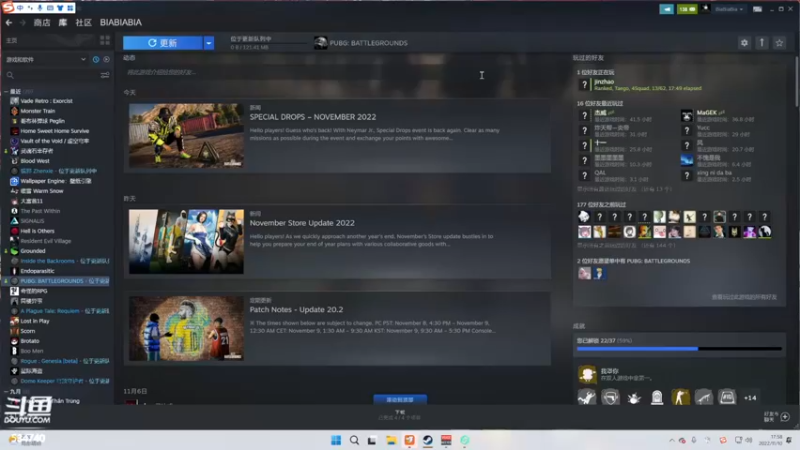View the crossed-out pistol shield achievement
This screenshot has height=450, width=800.
point(610,397)
